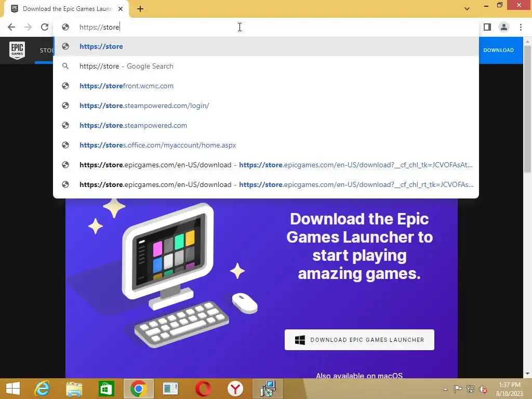This screenshot has width=532, height=399.
Task: Select storefront.wcmc.com suggestion
Action: tap(266, 86)
